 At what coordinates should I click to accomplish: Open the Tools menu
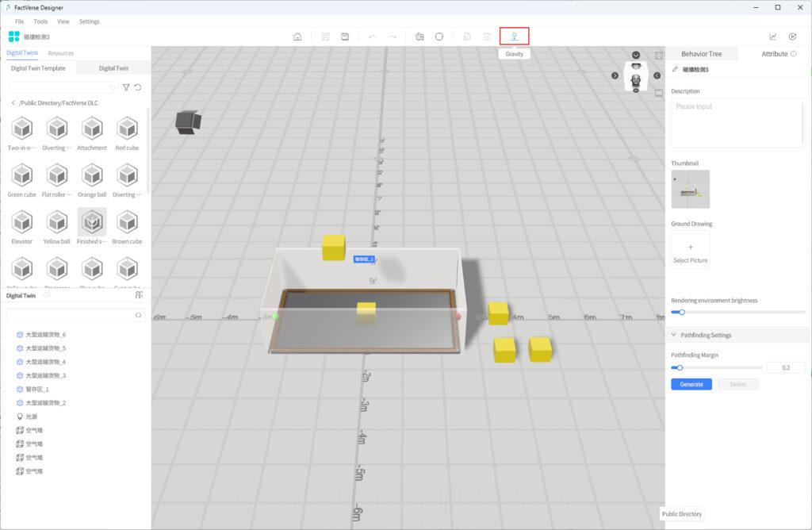click(40, 21)
